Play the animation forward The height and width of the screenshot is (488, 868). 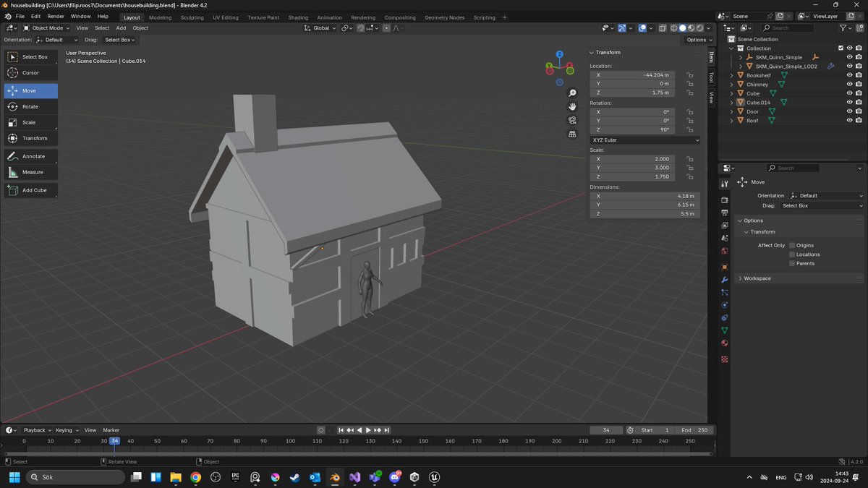click(368, 430)
